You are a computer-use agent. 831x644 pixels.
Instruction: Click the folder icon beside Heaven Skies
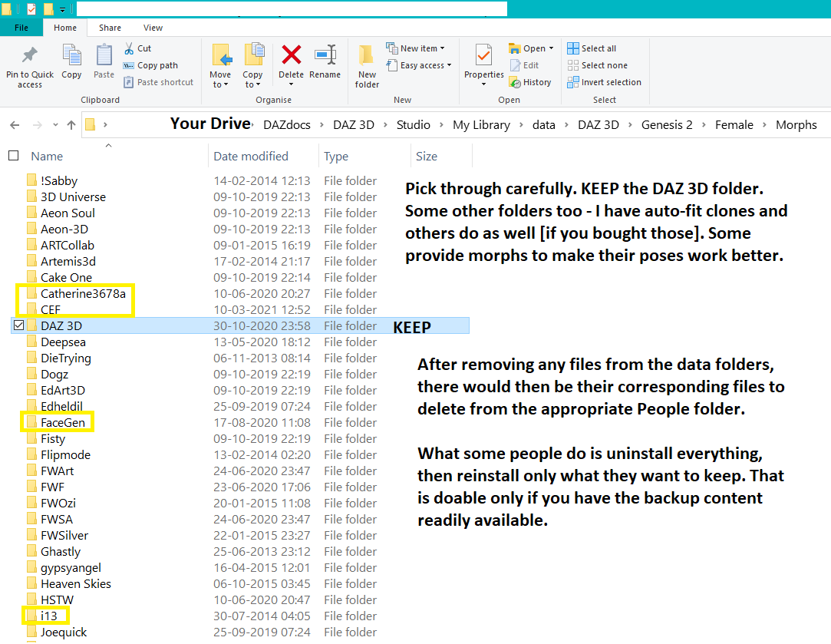31,583
